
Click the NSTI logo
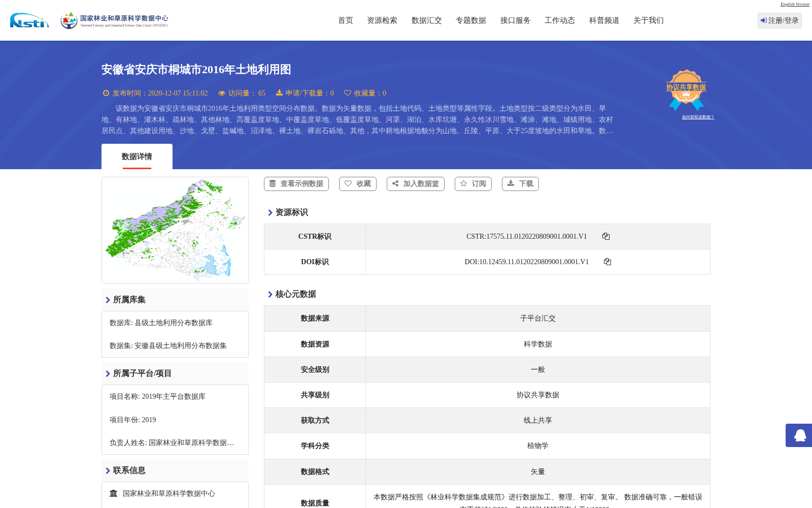pos(29,20)
